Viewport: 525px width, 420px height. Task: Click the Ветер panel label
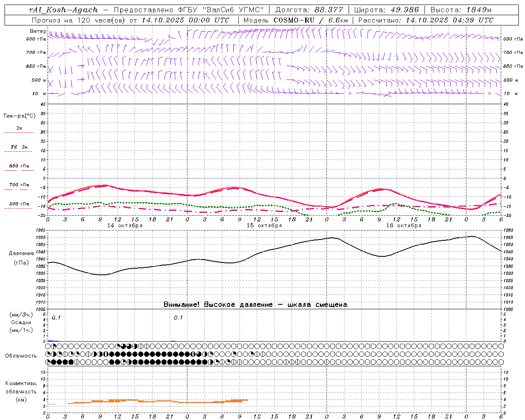[38, 31]
